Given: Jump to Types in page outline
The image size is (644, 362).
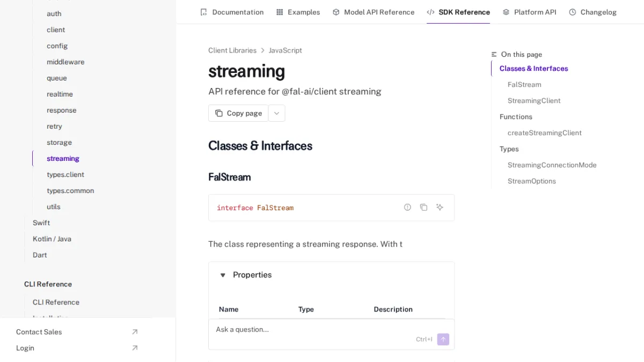Looking at the screenshot, I should coord(509,149).
